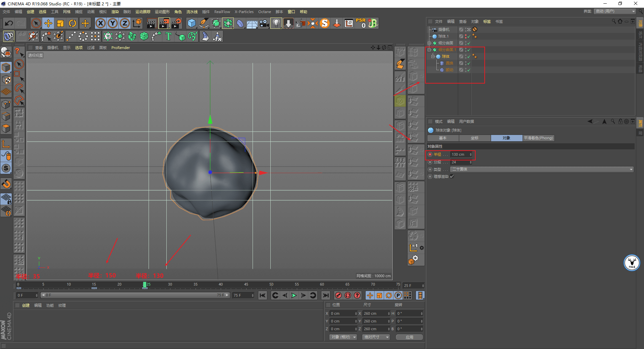
Task: Click the 半径 keyframe circle button
Action: (x=430, y=154)
